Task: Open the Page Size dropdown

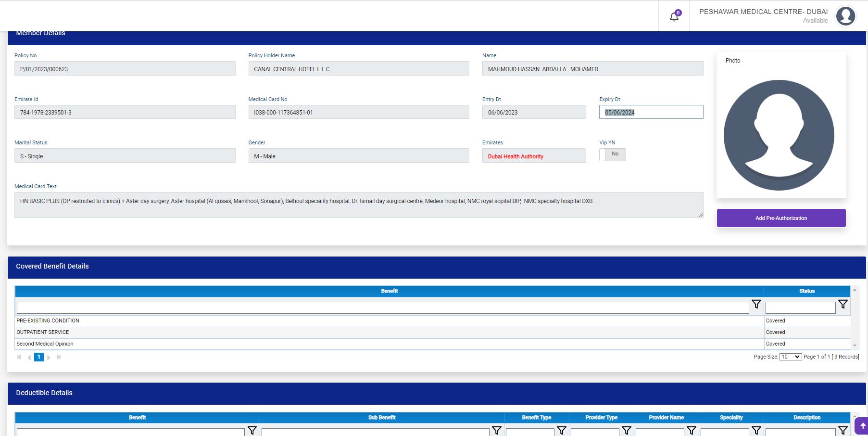Action: tap(790, 357)
